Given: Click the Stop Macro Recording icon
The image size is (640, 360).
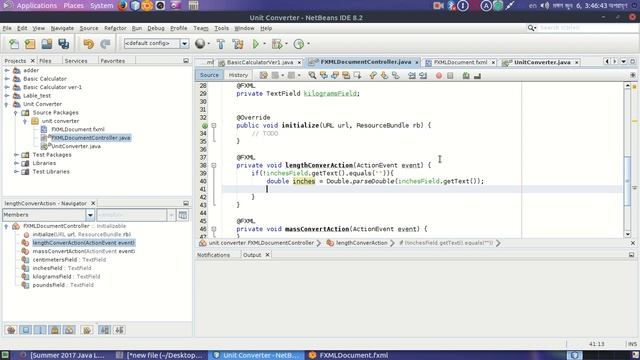Looking at the screenshot, I should pyautogui.click(x=450, y=76).
